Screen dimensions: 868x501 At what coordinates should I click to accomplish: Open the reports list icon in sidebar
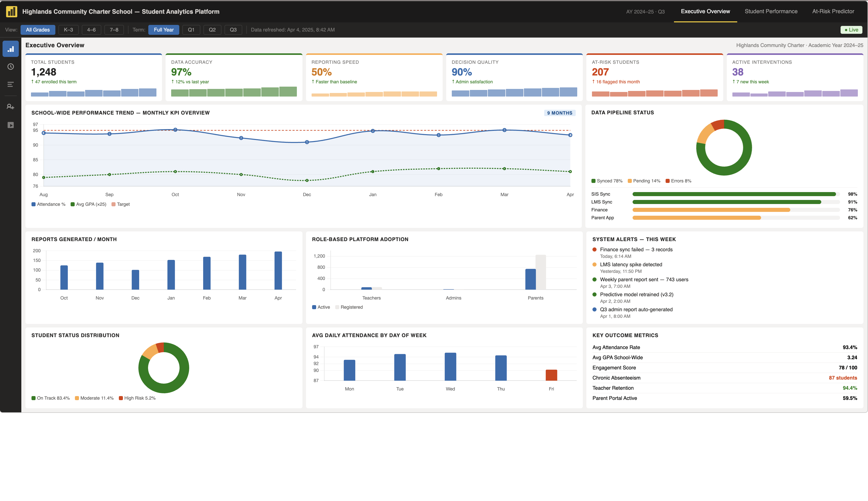pos(11,84)
